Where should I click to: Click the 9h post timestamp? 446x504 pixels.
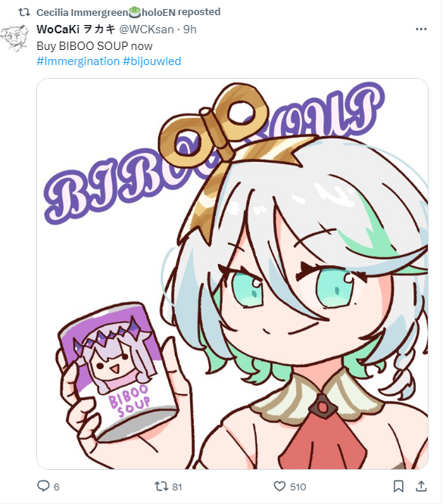pyautogui.click(x=190, y=30)
